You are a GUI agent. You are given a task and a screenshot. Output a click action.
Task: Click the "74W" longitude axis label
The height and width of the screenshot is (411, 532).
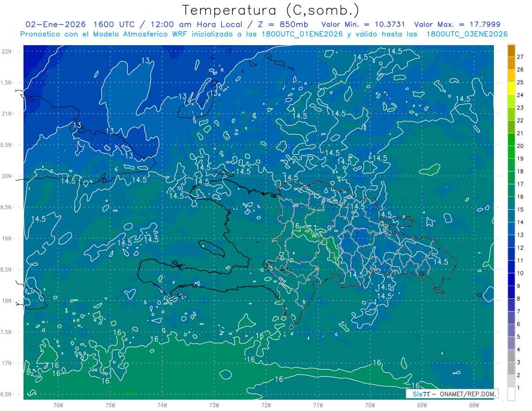[x=162, y=405]
